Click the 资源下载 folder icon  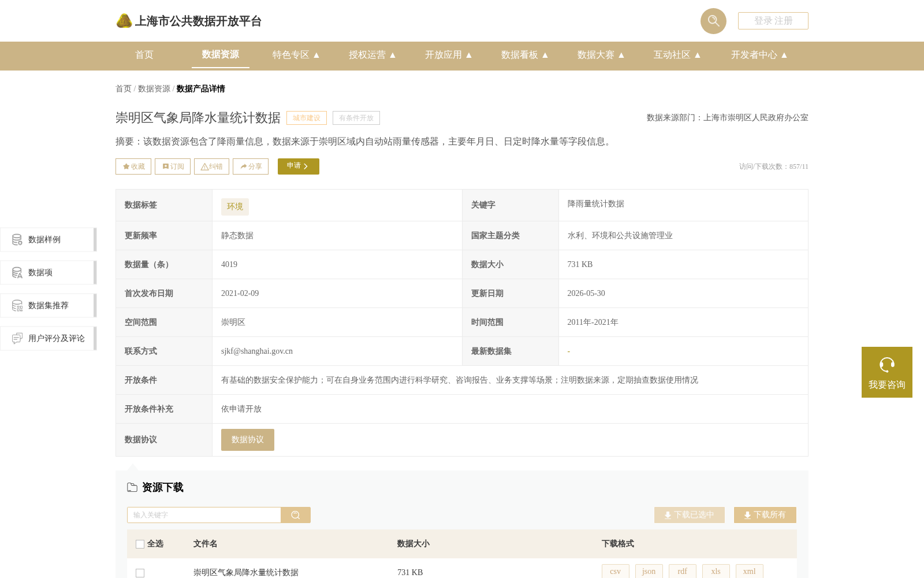coord(132,487)
